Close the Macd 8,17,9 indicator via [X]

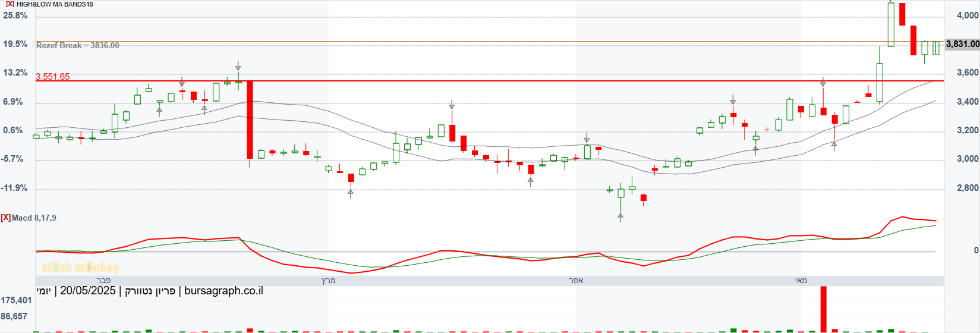click(x=6, y=218)
